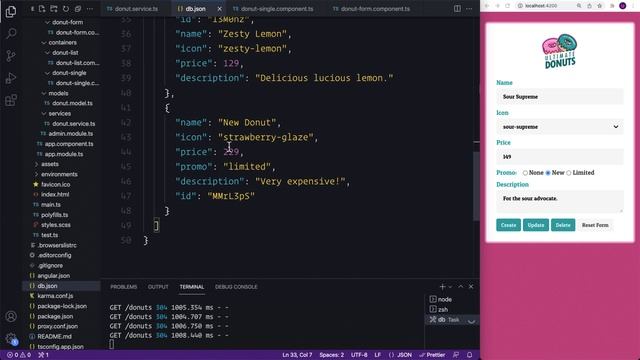Open the Source Control view
640x360 pixels.
point(11,56)
